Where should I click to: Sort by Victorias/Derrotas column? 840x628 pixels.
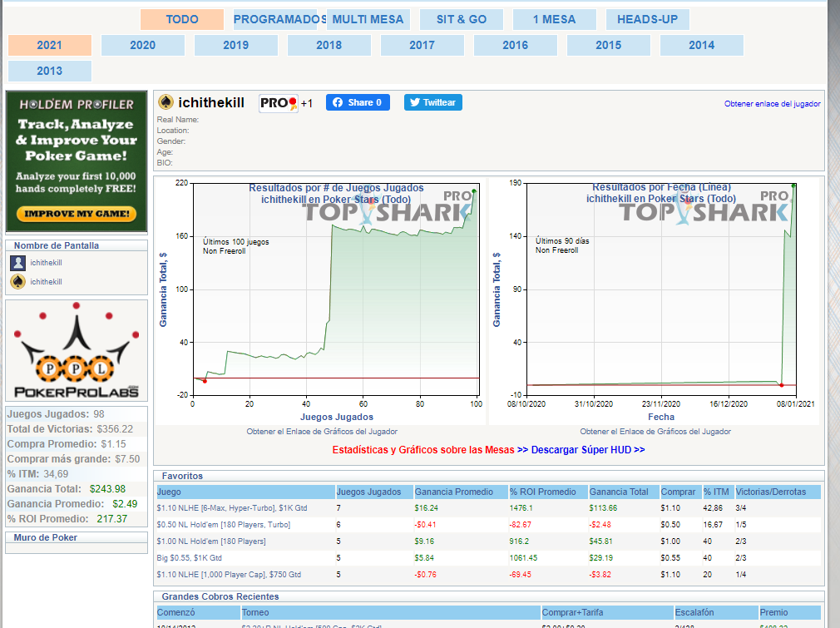pyautogui.click(x=778, y=492)
